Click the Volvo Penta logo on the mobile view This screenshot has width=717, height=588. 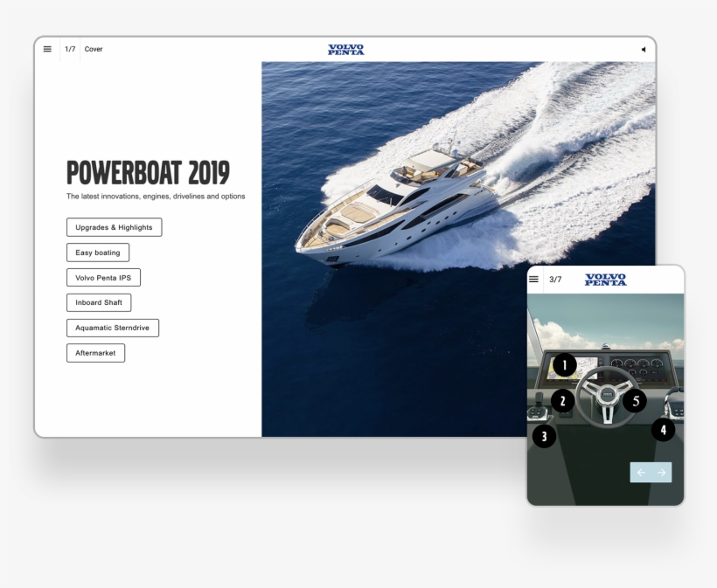(604, 280)
